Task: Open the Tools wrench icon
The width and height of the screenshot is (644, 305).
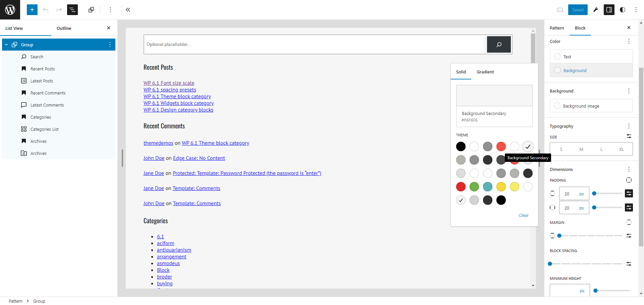Action: coord(596,10)
